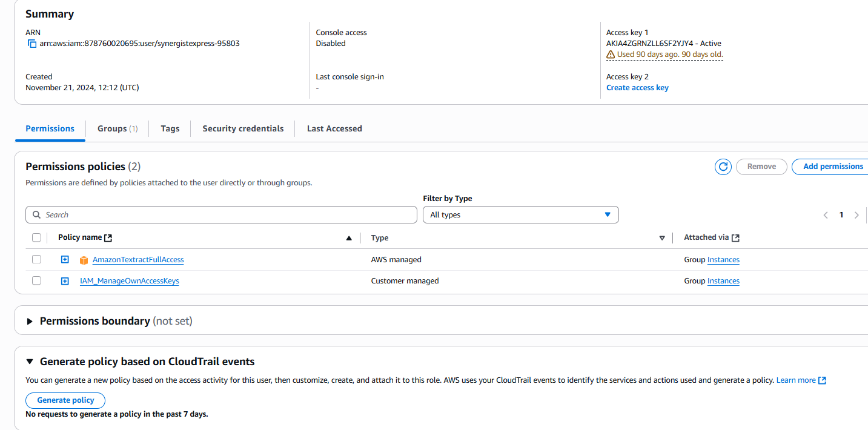The width and height of the screenshot is (868, 430).
Task: Click the Create access key link
Action: point(637,88)
